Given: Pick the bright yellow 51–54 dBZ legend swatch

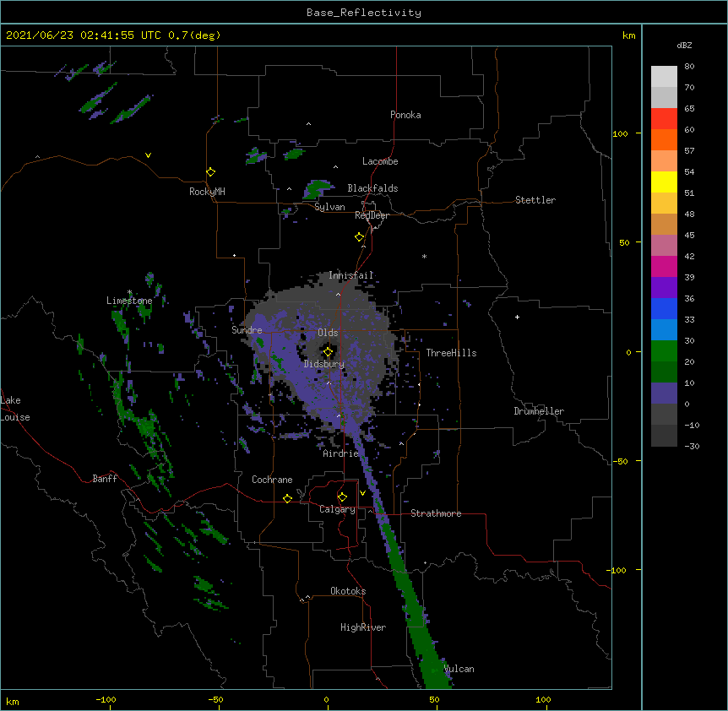Looking at the screenshot, I should [x=664, y=182].
